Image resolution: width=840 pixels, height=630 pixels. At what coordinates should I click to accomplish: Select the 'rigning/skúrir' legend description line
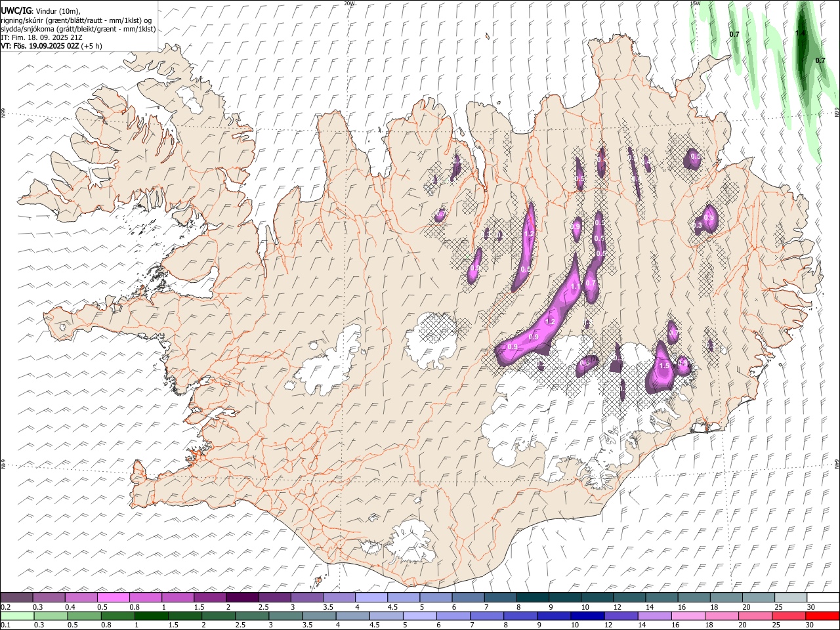pyautogui.click(x=77, y=20)
